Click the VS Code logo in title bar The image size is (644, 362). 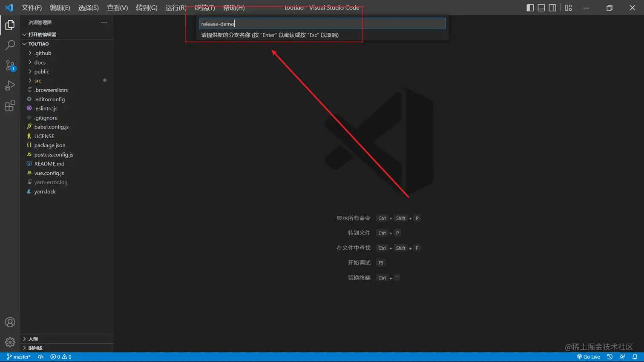point(9,8)
